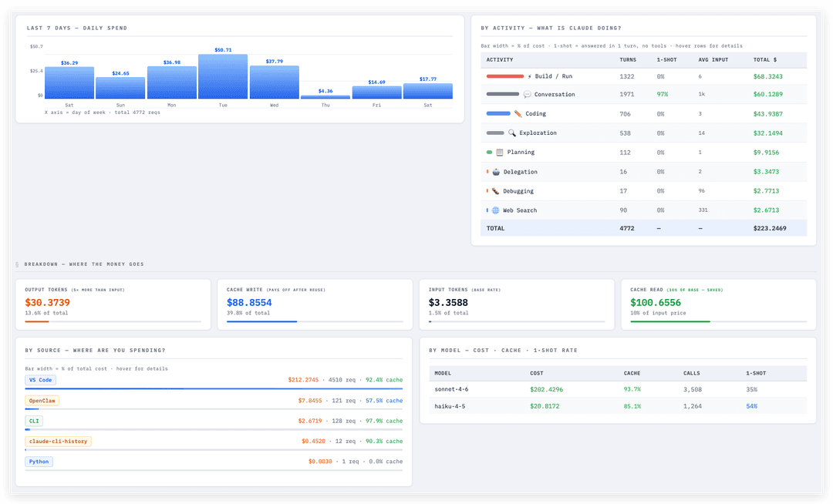Click the magnifier icon beside Exploration
Image resolution: width=833 pixels, height=504 pixels.
(x=512, y=133)
